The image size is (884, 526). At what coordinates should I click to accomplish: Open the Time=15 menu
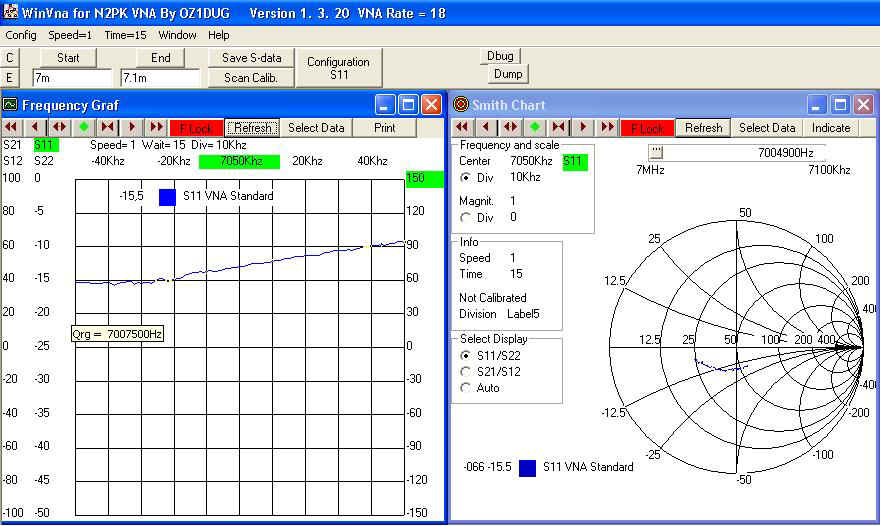(x=125, y=35)
